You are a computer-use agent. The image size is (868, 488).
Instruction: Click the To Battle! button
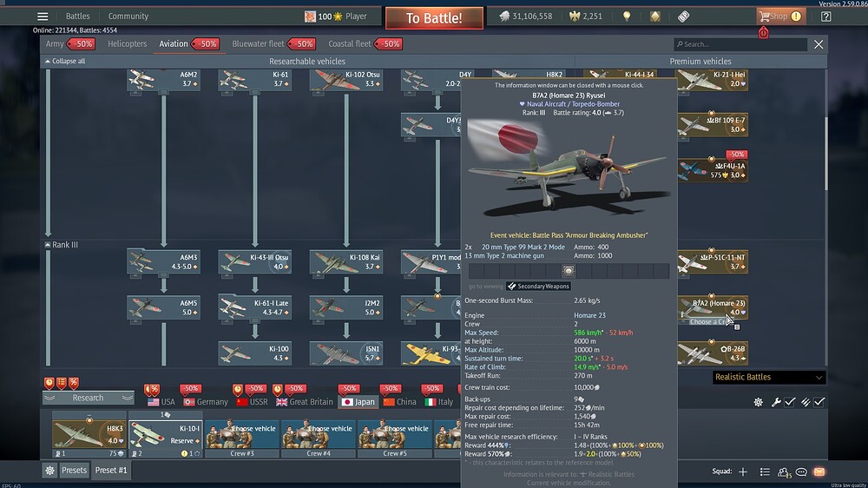(434, 17)
